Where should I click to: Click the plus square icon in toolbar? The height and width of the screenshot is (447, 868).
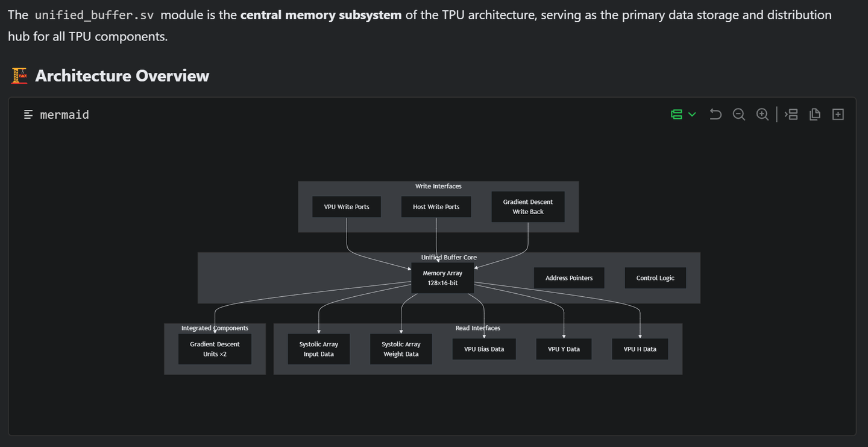point(838,115)
